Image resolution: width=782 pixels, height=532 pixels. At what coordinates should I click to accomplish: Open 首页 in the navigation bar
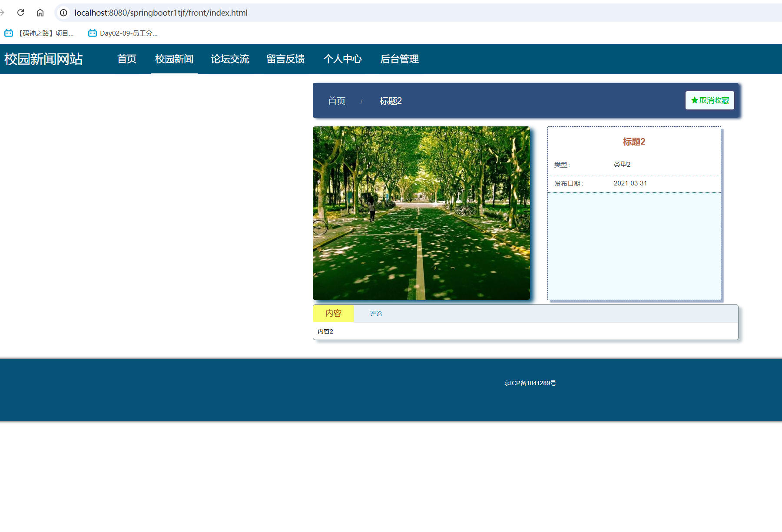click(127, 59)
